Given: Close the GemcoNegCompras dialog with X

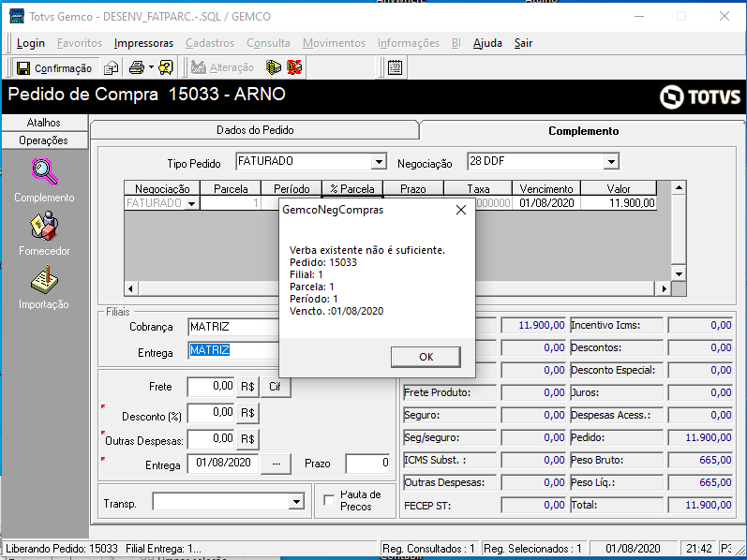Looking at the screenshot, I should click(461, 210).
